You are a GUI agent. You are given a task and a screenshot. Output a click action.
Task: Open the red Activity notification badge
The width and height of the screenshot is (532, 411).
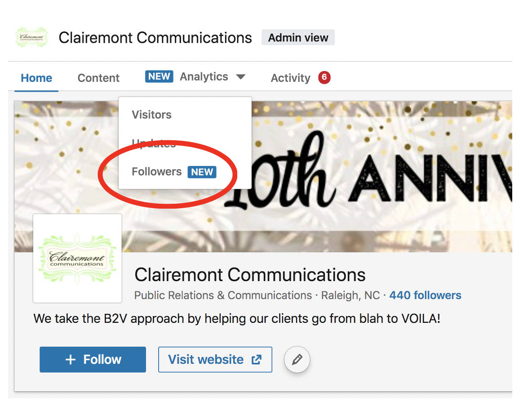[324, 77]
